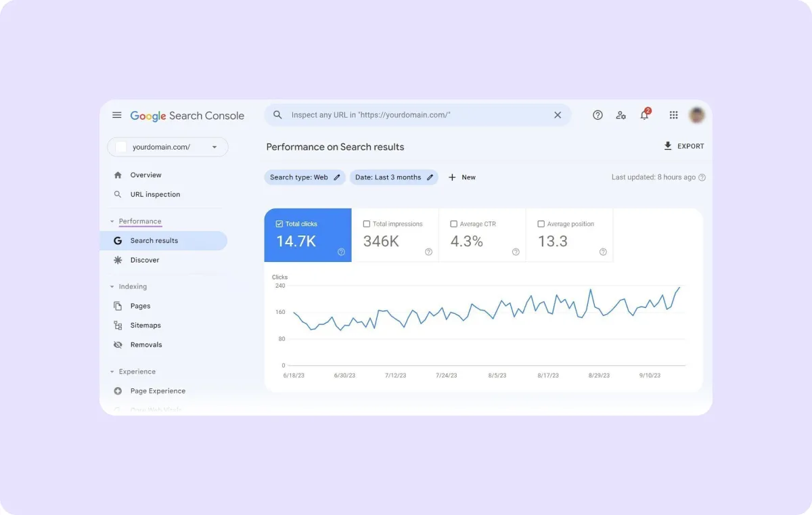
Task: Open help icon on Average position card
Action: tap(603, 252)
